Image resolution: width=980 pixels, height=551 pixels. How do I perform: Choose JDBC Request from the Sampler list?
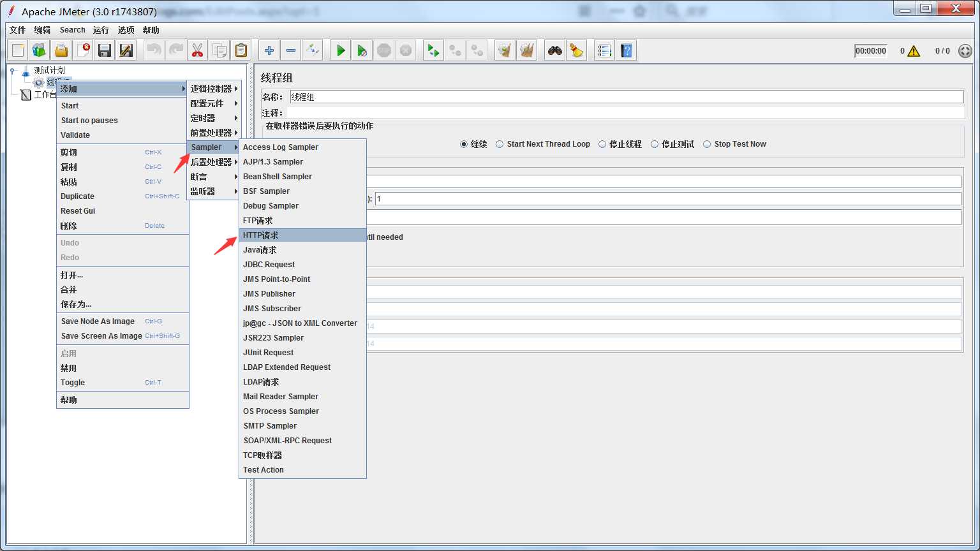coord(302,265)
